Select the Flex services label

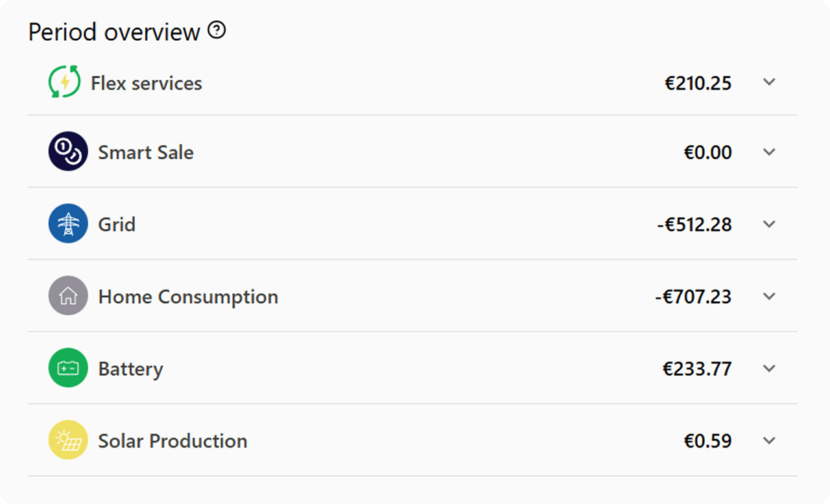coord(147,84)
